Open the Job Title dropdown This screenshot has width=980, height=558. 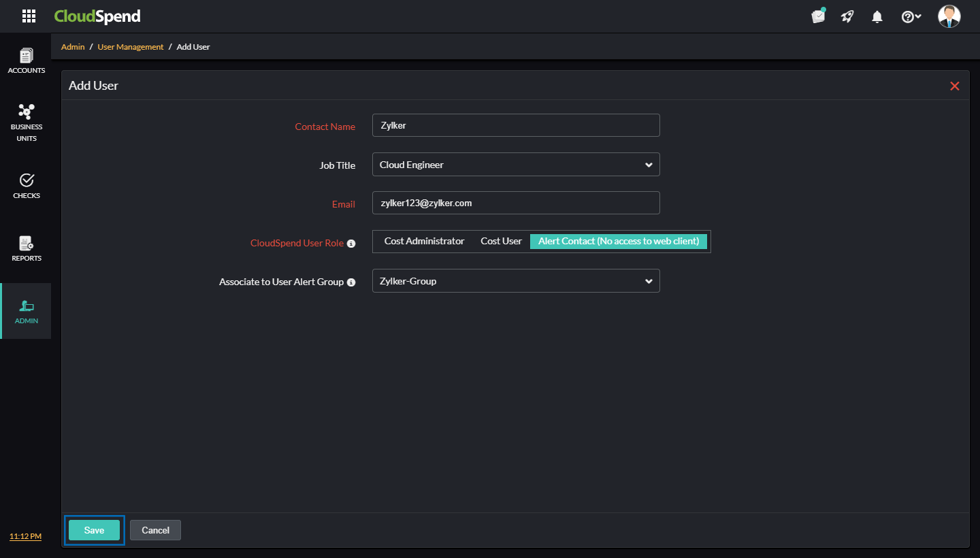(x=515, y=164)
